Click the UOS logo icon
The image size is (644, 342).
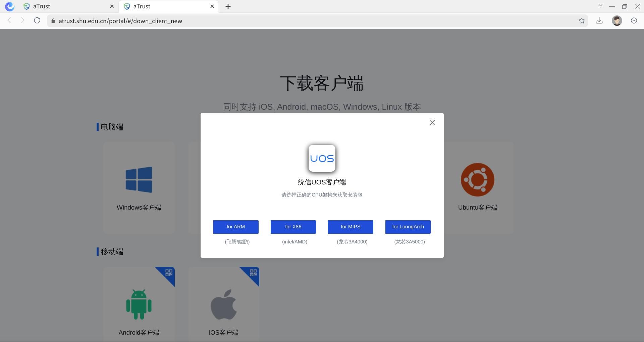click(322, 158)
